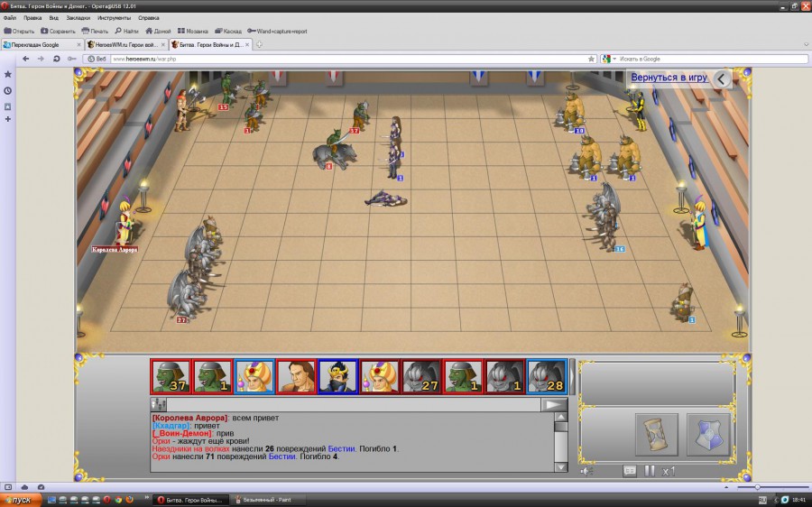
Task: Click the Печать toolbar button
Action: (95, 31)
